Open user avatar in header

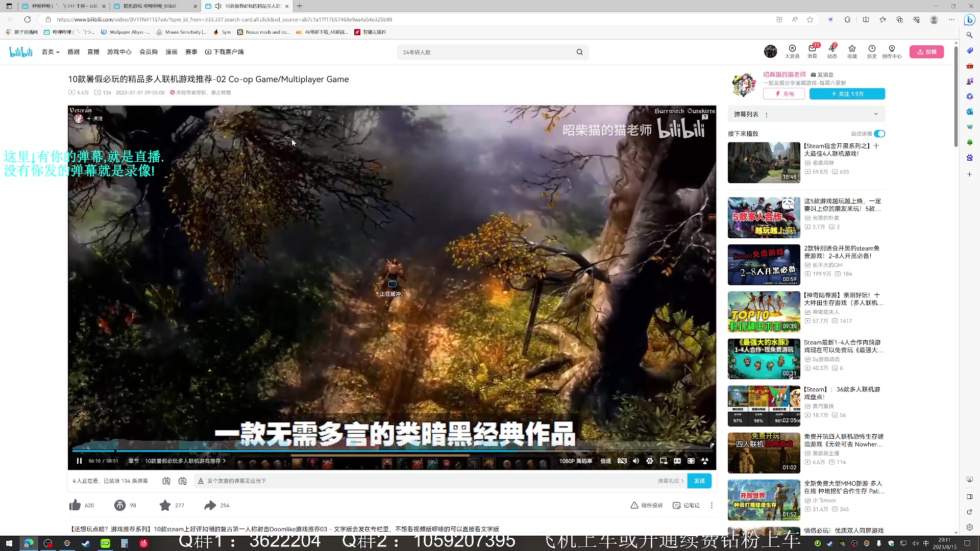(770, 51)
